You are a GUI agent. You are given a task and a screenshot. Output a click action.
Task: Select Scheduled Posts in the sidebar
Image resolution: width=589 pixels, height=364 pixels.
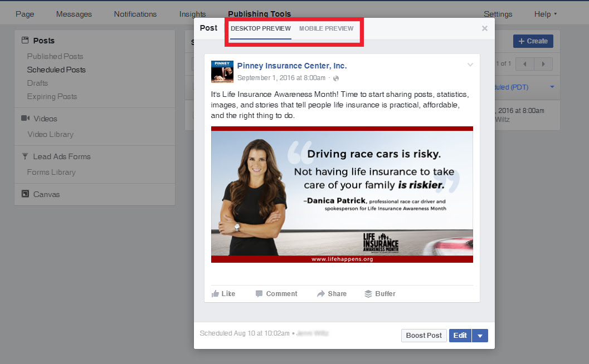(x=56, y=70)
